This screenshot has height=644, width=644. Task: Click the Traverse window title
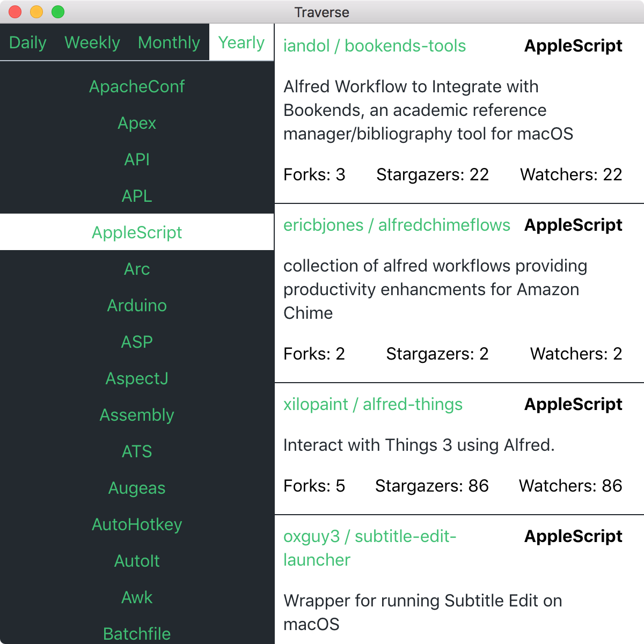[x=322, y=12]
